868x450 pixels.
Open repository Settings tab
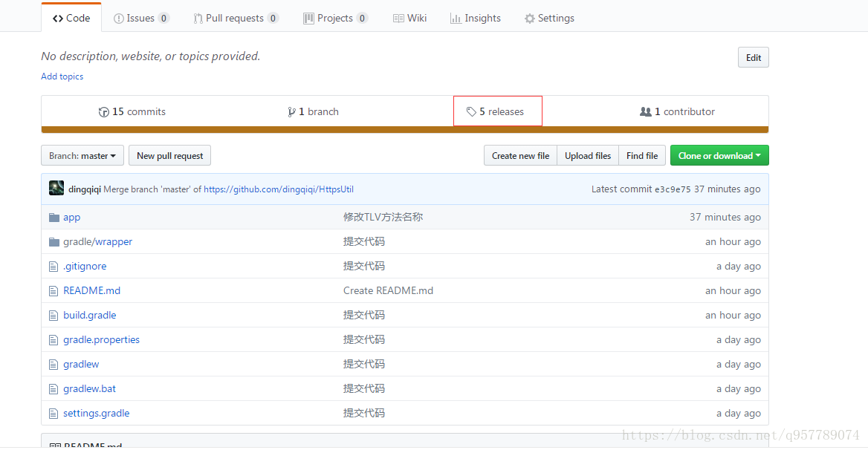click(x=549, y=19)
